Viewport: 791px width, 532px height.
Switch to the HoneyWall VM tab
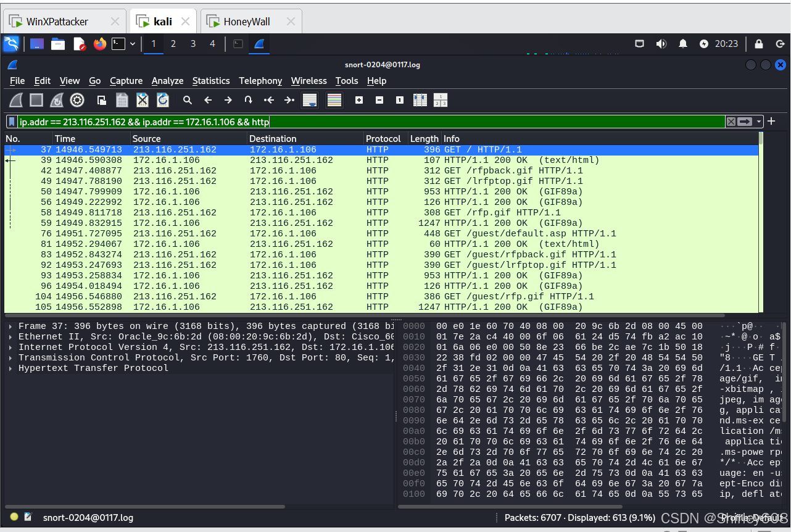coord(251,22)
